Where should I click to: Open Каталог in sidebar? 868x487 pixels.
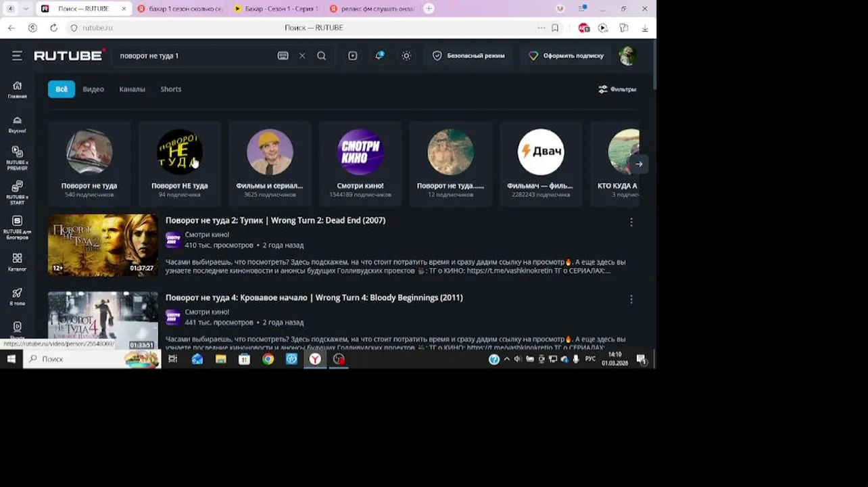tap(18, 262)
